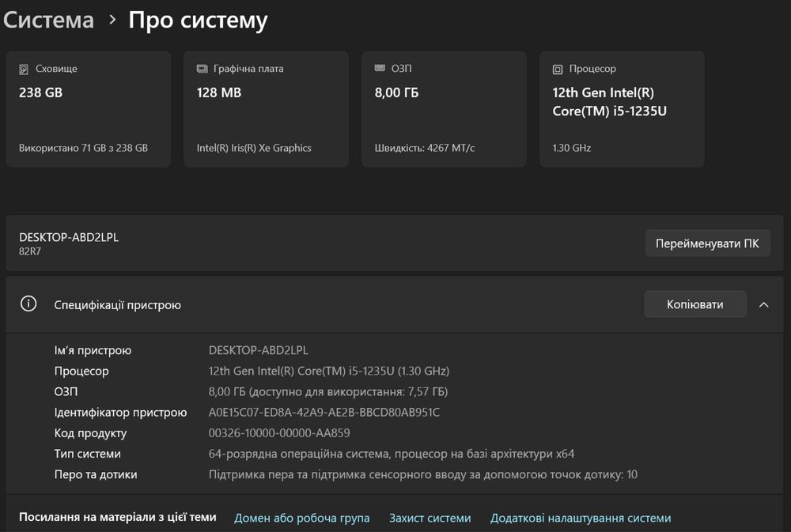
Task: Collapse the Специфікації пристрою section with the chevron
Action: click(764, 304)
